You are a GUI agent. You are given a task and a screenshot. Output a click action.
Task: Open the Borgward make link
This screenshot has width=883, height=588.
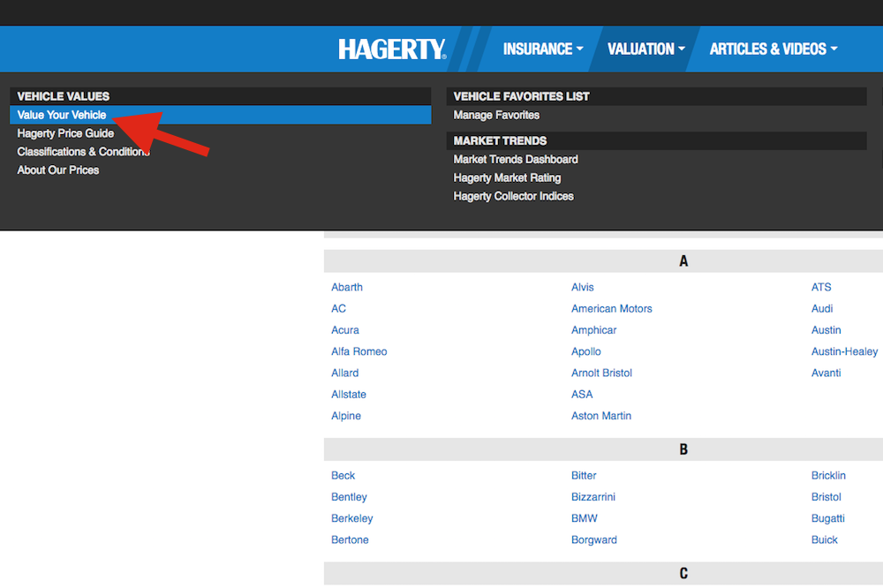[x=593, y=539]
